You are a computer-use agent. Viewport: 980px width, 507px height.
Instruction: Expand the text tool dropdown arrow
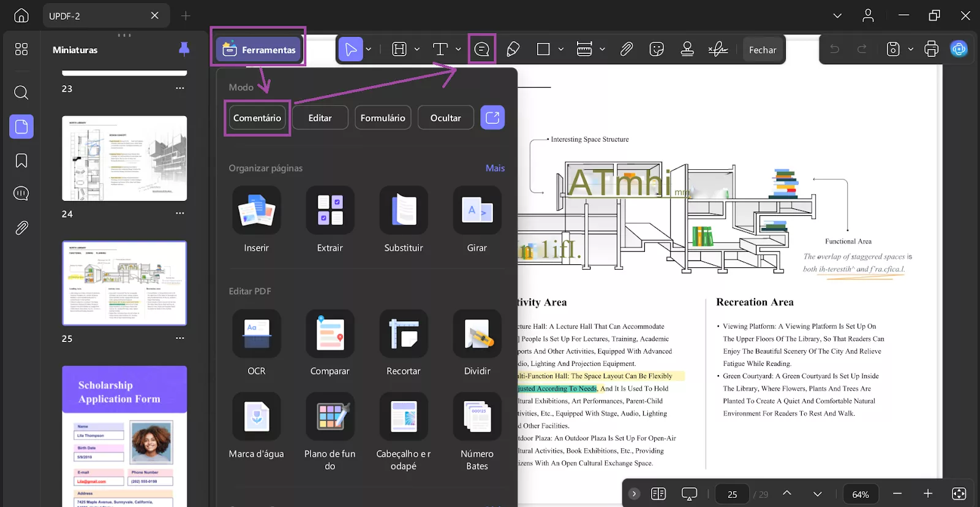(x=458, y=50)
